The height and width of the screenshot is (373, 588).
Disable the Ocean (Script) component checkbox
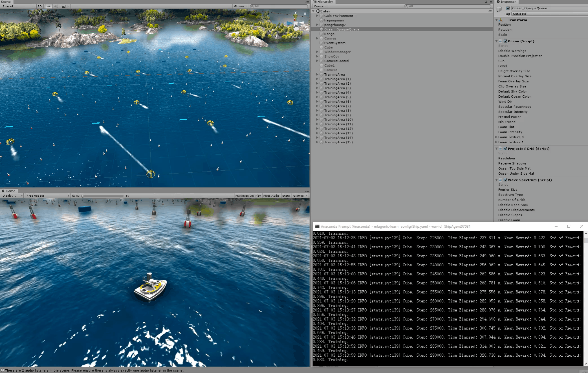[x=505, y=41]
